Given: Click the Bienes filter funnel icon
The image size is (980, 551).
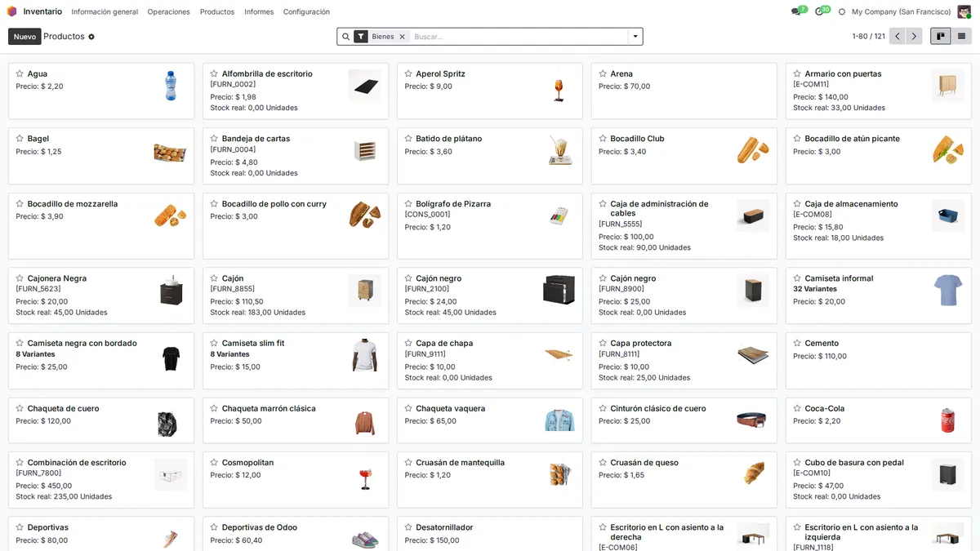Looking at the screenshot, I should click(x=361, y=37).
